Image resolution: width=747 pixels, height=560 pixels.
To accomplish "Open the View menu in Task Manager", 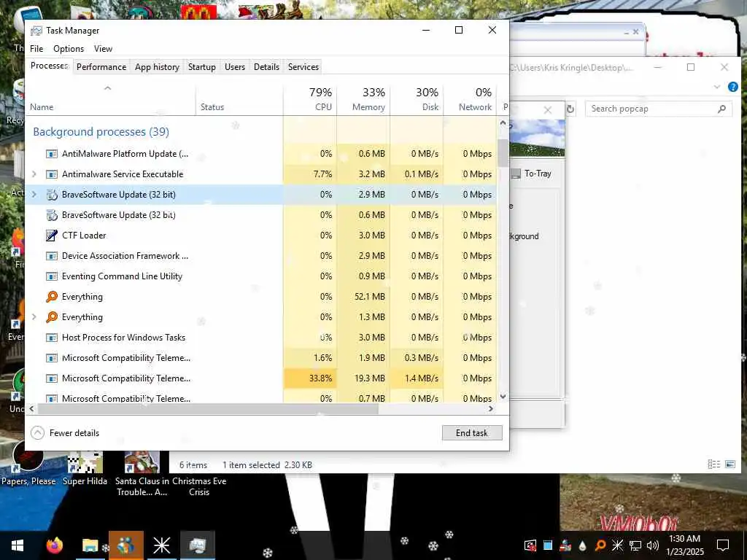I will [x=103, y=49].
